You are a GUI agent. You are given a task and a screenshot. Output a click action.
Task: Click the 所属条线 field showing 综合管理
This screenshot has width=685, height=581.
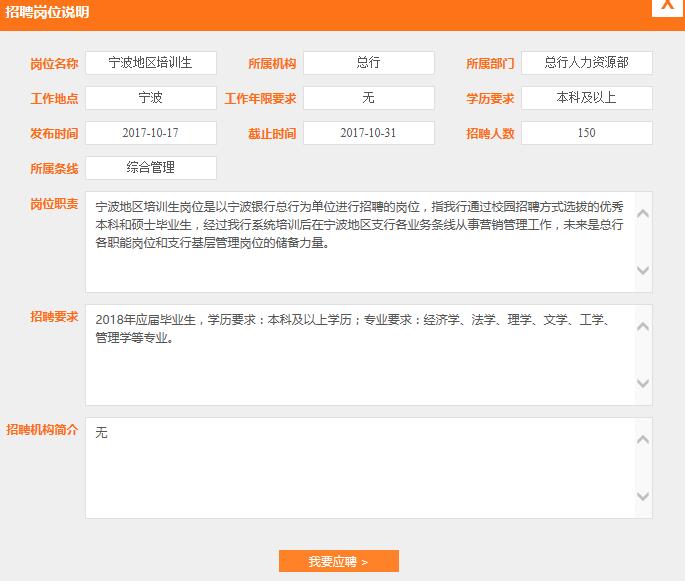(151, 168)
